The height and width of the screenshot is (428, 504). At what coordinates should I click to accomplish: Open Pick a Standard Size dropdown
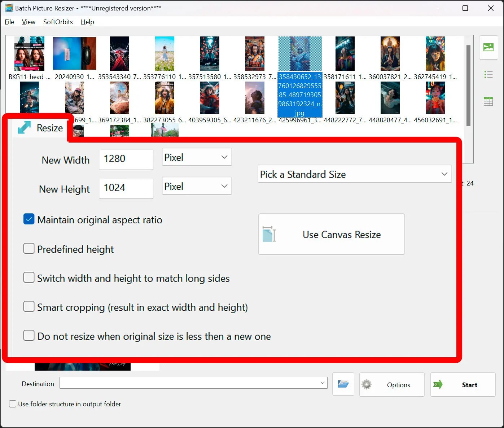pos(355,174)
